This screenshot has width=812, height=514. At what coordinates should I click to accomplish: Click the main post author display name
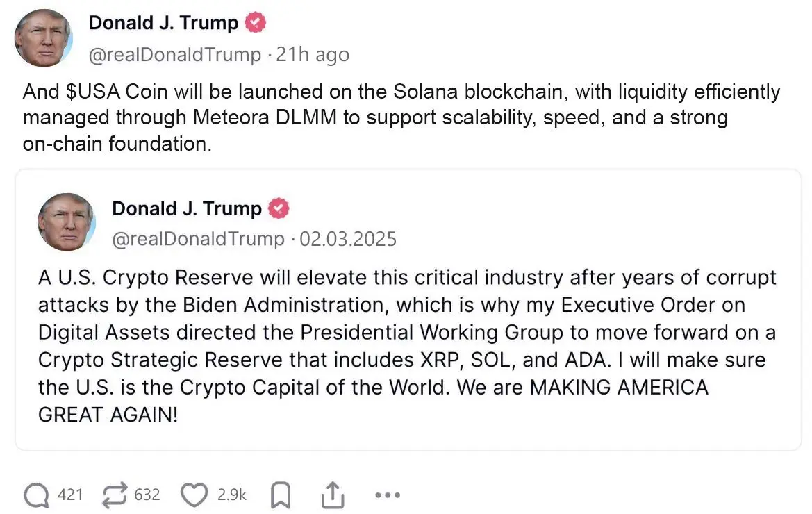click(163, 23)
